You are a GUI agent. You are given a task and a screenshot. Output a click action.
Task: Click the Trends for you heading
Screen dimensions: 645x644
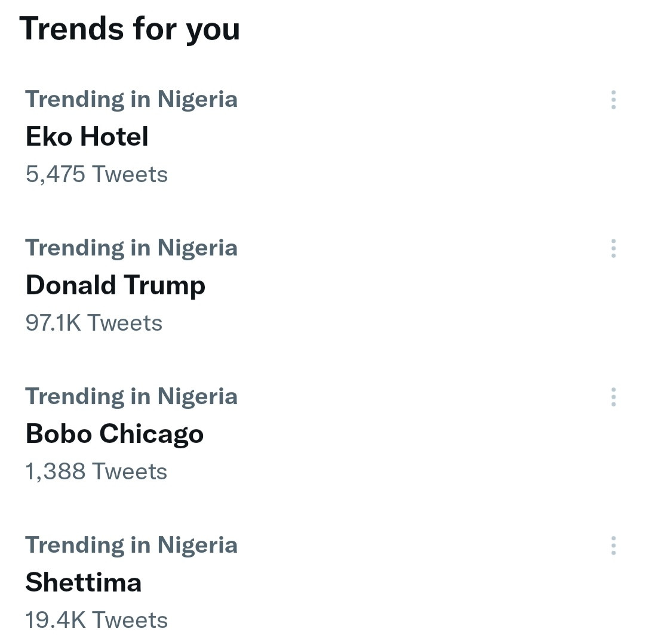[130, 29]
